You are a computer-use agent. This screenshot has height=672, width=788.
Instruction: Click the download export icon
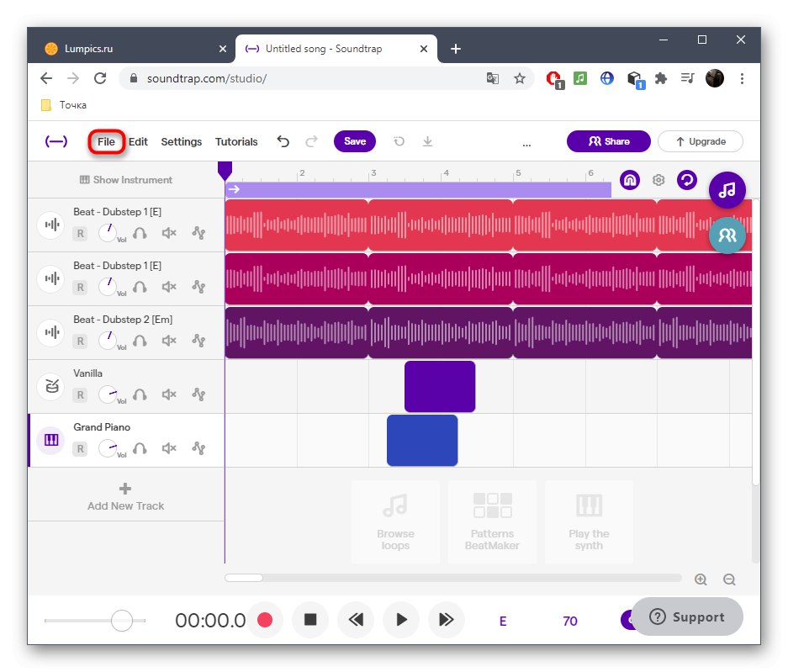coord(428,142)
